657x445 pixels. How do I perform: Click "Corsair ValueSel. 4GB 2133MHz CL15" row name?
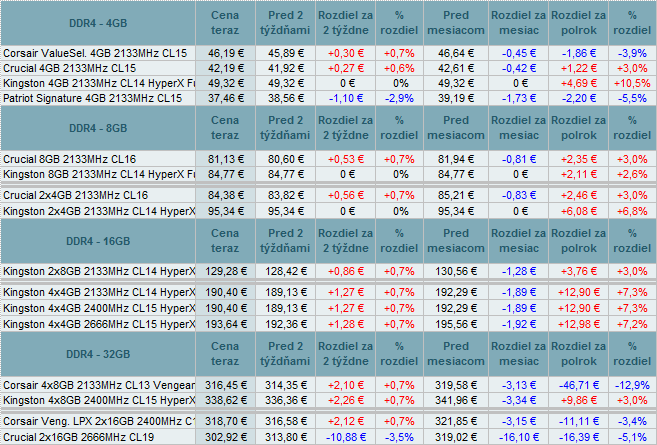95,53
